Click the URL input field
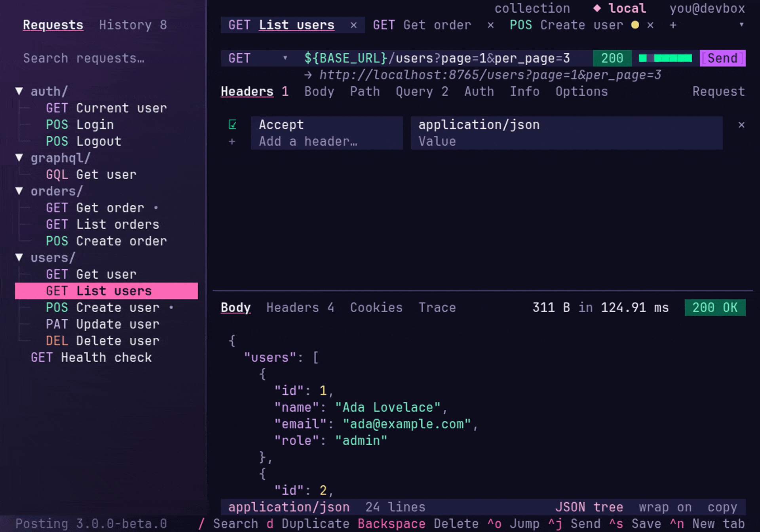Viewport: 760px width, 532px height. (445, 58)
